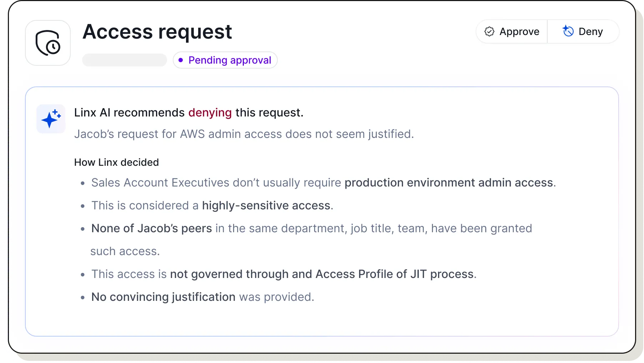The width and height of the screenshot is (644, 363).
Task: Expand details on Jacob's peers bullet
Action: pos(311,228)
